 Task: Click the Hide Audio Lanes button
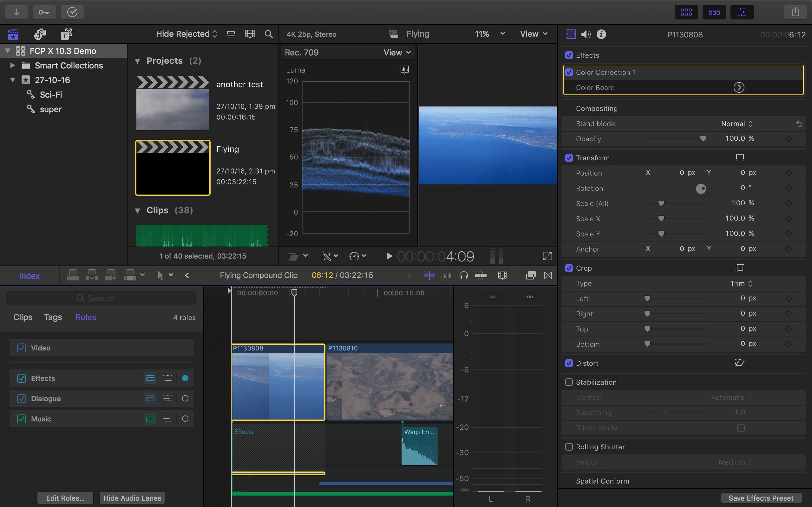132,497
